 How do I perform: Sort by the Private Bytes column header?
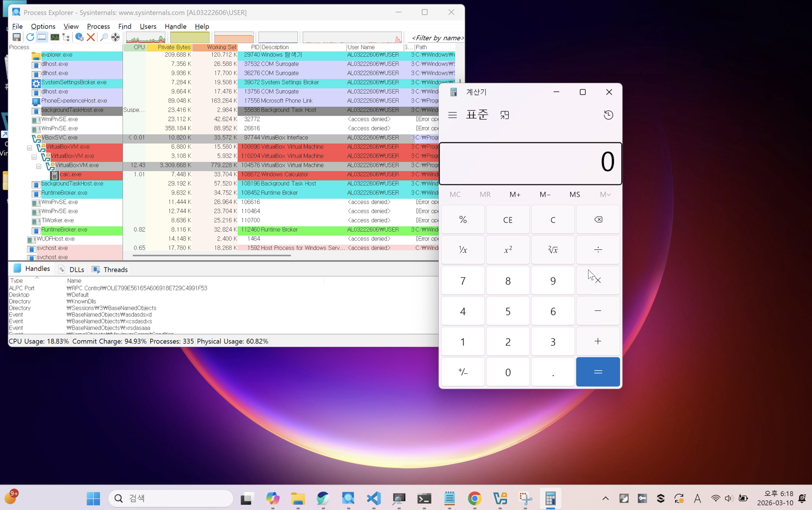169,47
